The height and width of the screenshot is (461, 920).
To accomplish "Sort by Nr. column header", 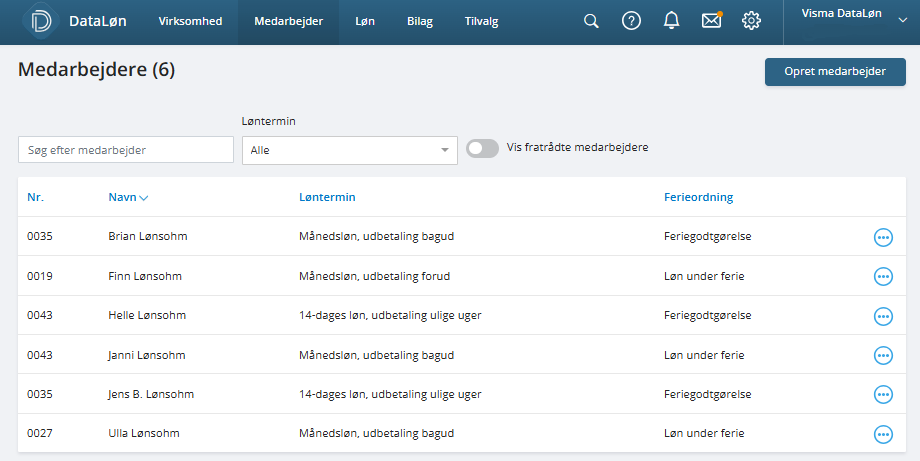I will pyautogui.click(x=35, y=197).
